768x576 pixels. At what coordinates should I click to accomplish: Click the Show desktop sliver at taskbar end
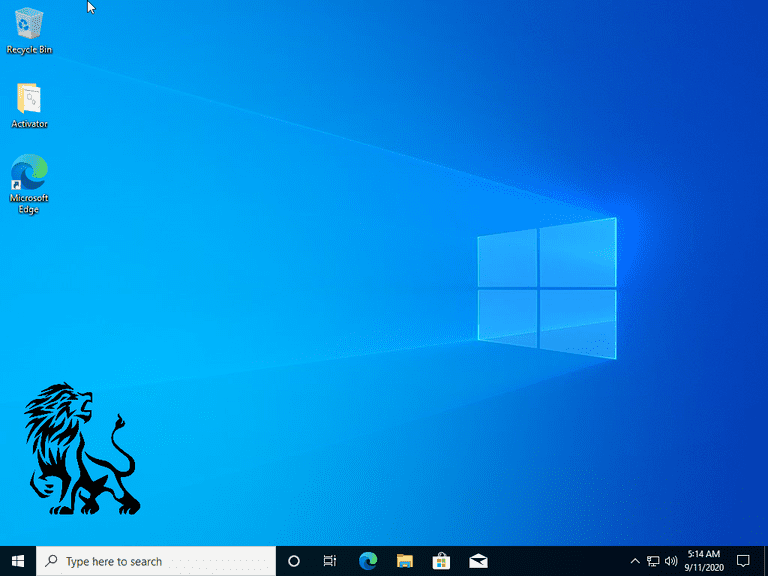coord(765,561)
